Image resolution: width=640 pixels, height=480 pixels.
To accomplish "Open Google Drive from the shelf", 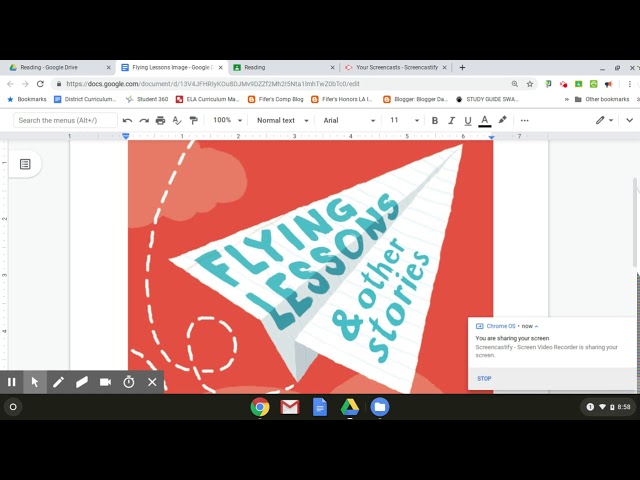I will tap(350, 407).
